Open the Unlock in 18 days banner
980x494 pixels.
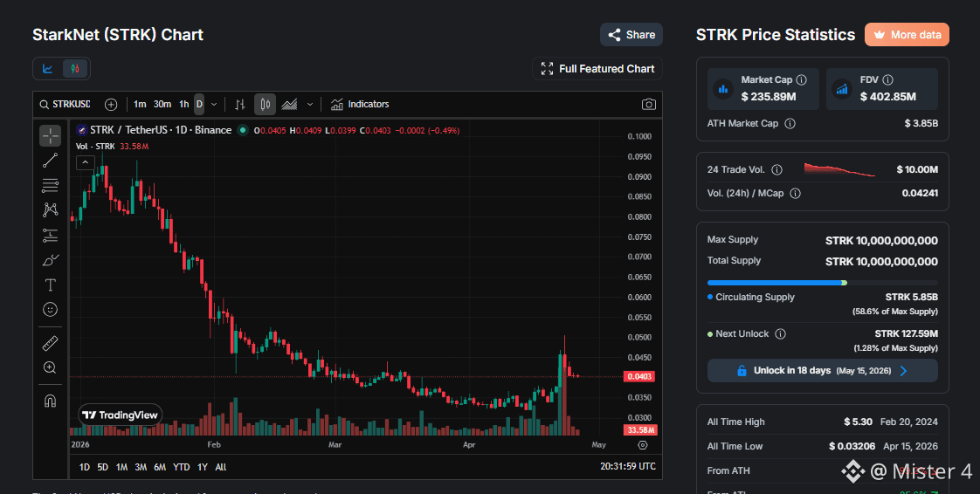coord(823,370)
